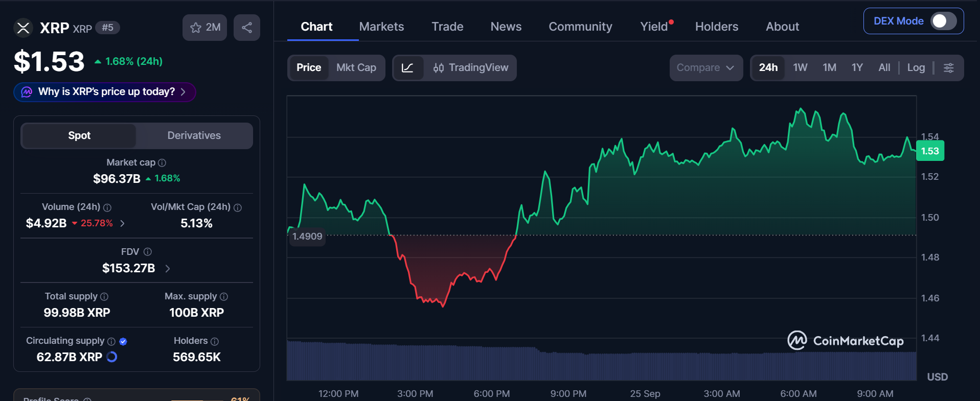Set chart range to 1Y
Screen dimensions: 980x401
(857, 68)
